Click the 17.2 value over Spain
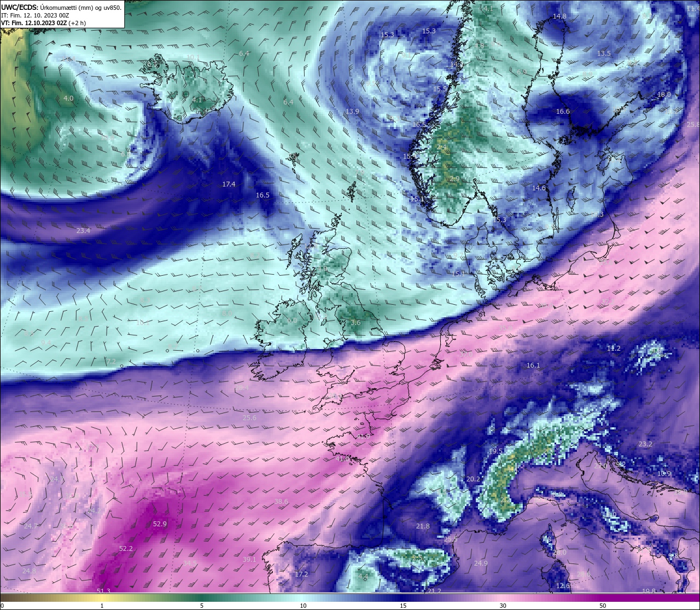This screenshot has height=610, width=700. (301, 574)
